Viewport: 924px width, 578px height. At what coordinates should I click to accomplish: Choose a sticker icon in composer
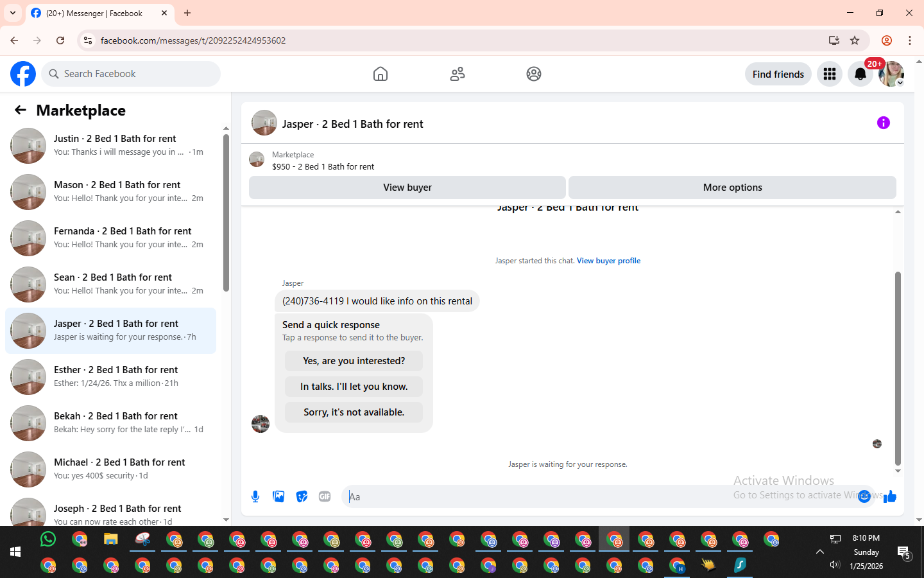(x=302, y=496)
